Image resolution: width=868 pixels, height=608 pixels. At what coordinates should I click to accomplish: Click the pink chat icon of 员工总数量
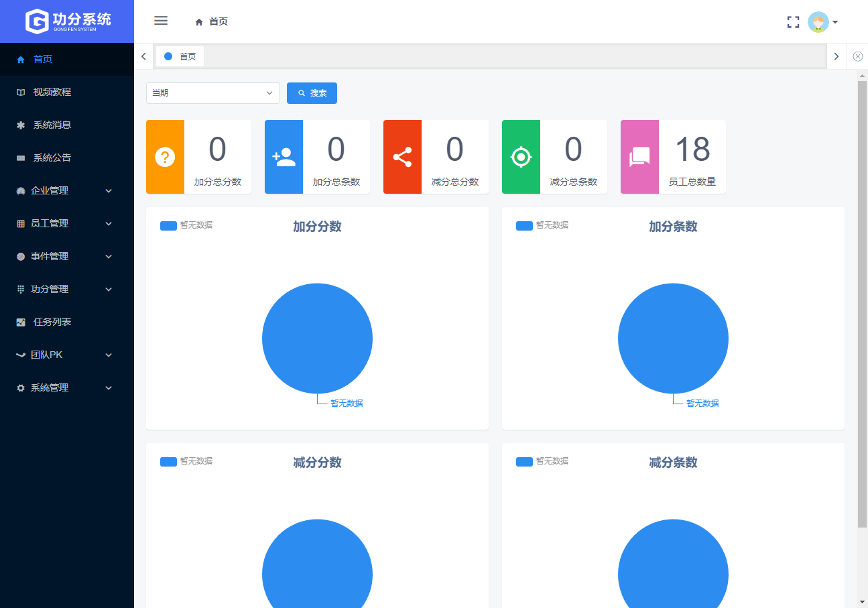point(639,157)
